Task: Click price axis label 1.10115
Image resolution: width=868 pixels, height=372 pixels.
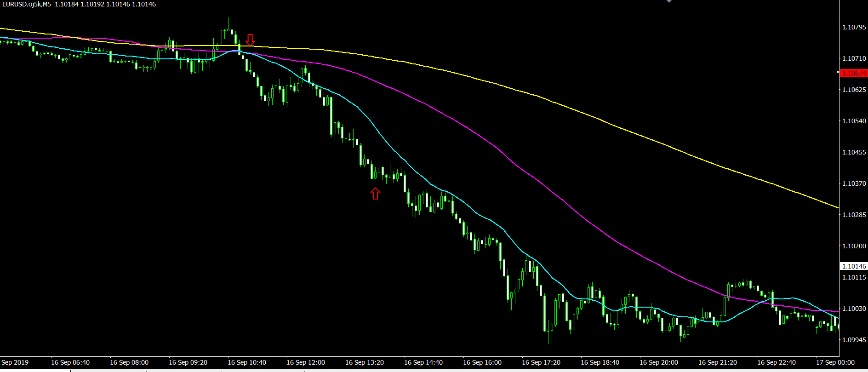Action: (x=854, y=277)
